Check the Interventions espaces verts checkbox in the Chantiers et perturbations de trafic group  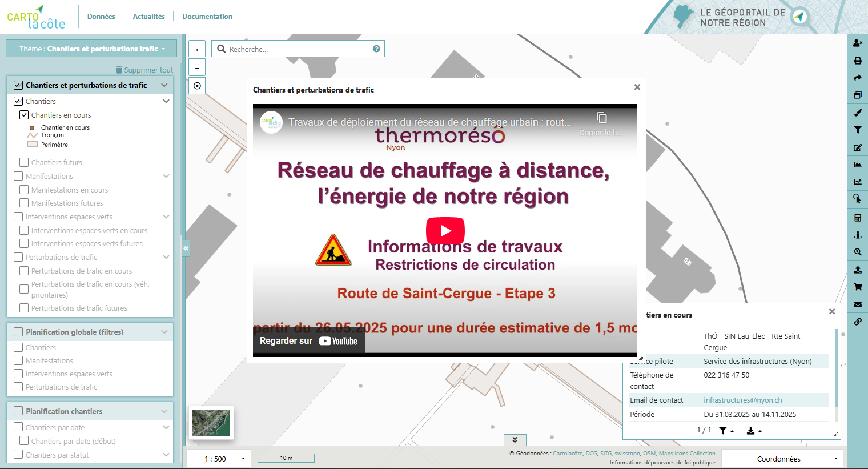[18, 217]
